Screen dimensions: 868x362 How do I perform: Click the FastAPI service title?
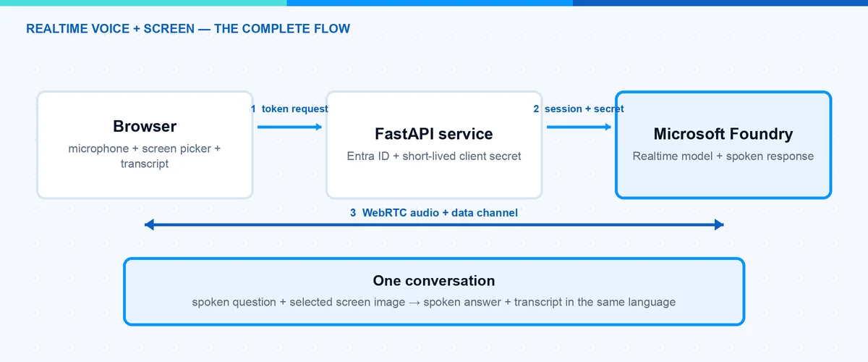tap(434, 134)
